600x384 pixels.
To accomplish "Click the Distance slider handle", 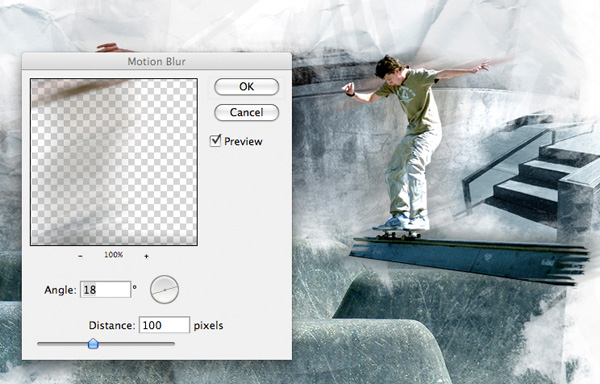I will [x=93, y=343].
